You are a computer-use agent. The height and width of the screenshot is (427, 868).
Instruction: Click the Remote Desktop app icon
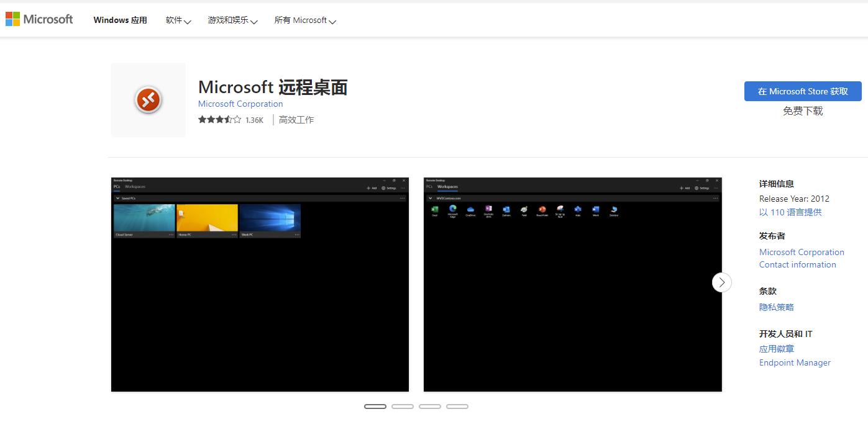click(148, 100)
